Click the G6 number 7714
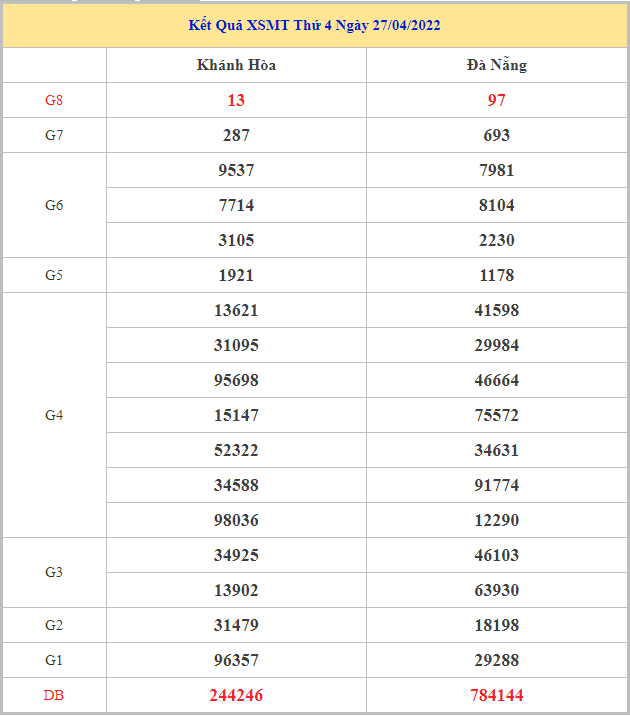The height and width of the screenshot is (716, 630). (236, 205)
